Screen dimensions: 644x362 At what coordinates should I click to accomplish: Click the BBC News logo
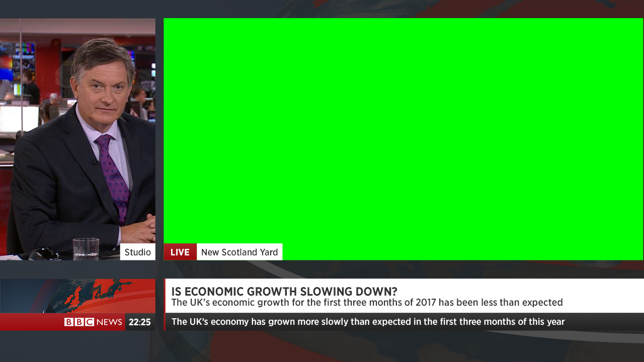[x=93, y=322]
